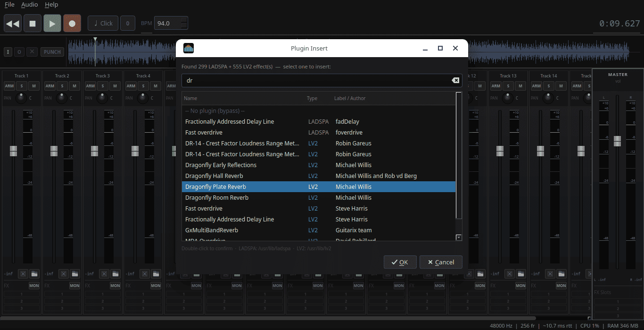Image resolution: width=644 pixels, height=330 pixels.
Task: Open the folder icon on Track 3
Action: click(116, 274)
